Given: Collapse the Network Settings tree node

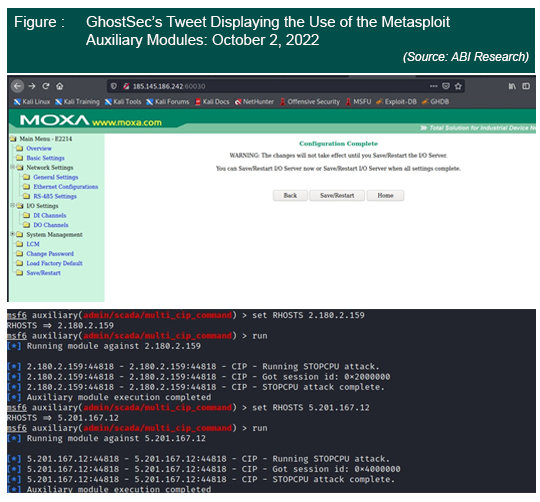Looking at the screenshot, I should (x=12, y=167).
